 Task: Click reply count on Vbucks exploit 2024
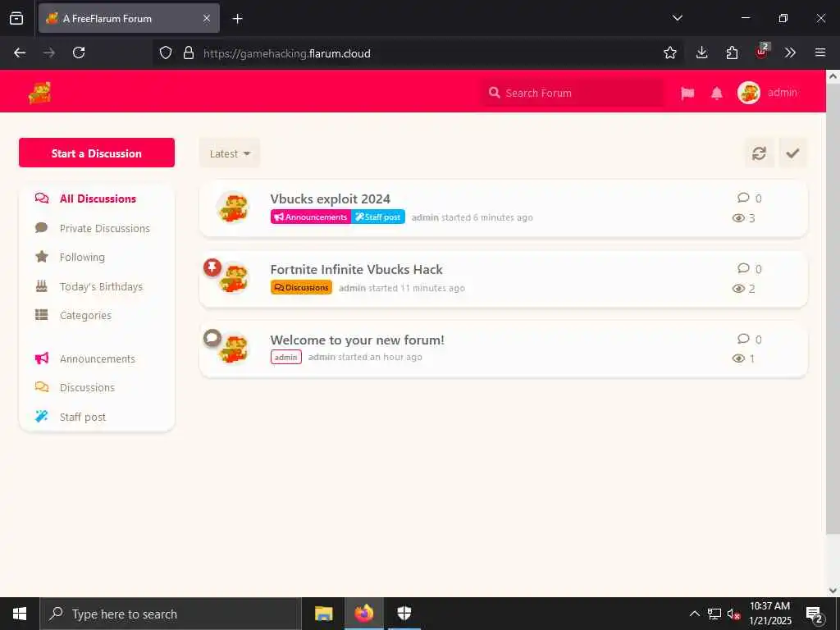(750, 199)
